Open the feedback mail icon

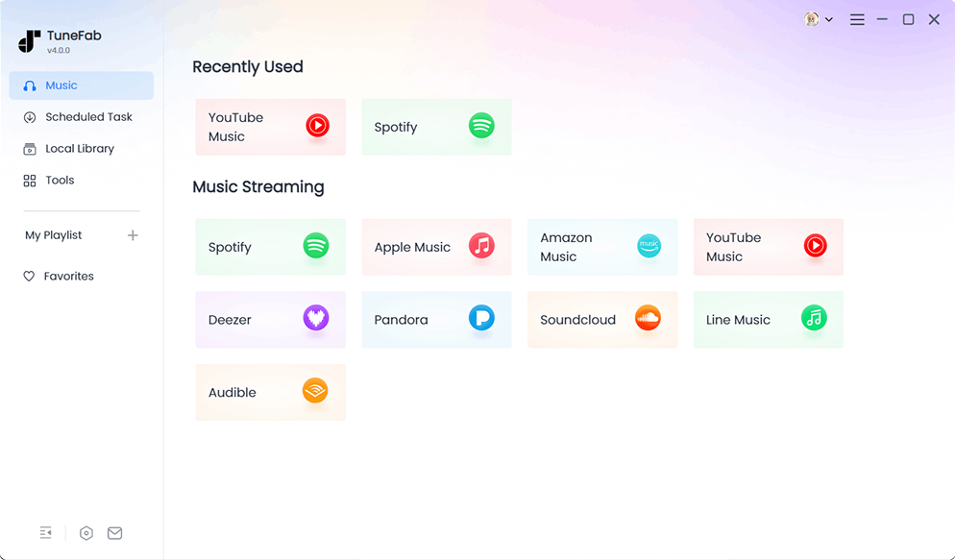tap(114, 532)
